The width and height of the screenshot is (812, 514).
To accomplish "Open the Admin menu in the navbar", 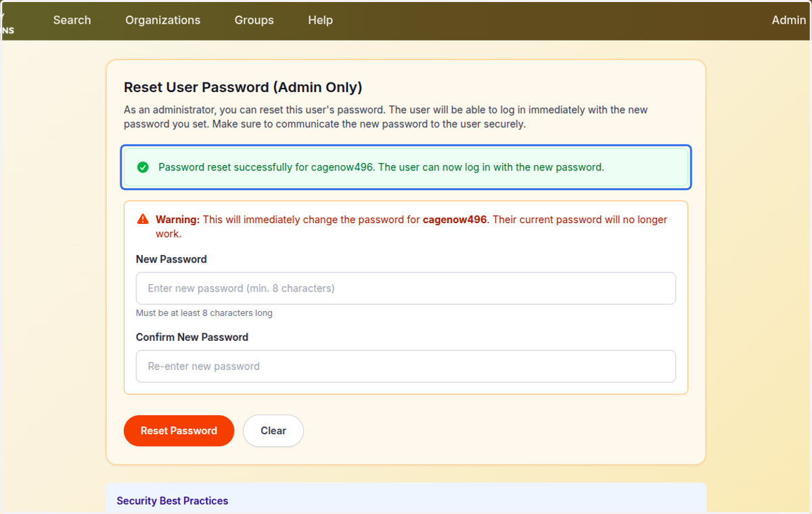I will tap(789, 20).
